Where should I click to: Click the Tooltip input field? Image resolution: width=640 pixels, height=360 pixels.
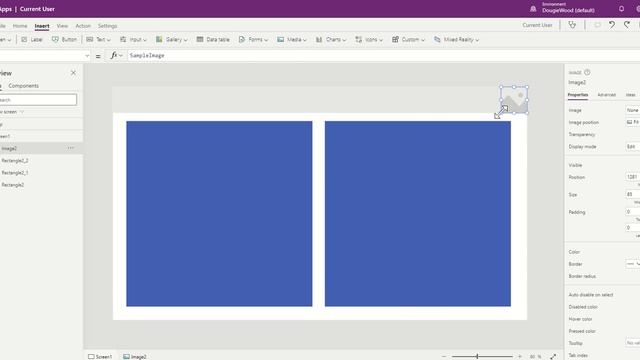coord(633,343)
